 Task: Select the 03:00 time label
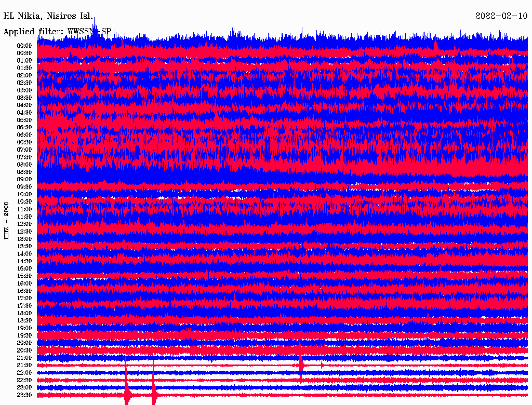pos(24,90)
